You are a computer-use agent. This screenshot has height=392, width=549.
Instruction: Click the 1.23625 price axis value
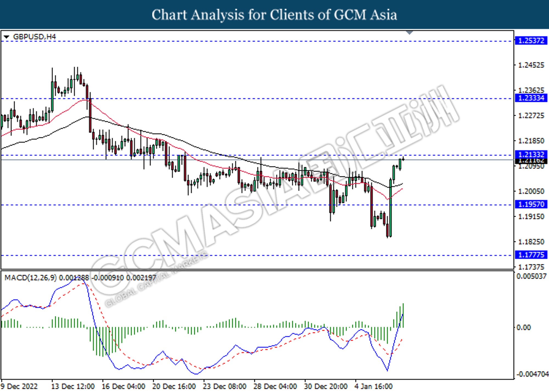(531, 90)
